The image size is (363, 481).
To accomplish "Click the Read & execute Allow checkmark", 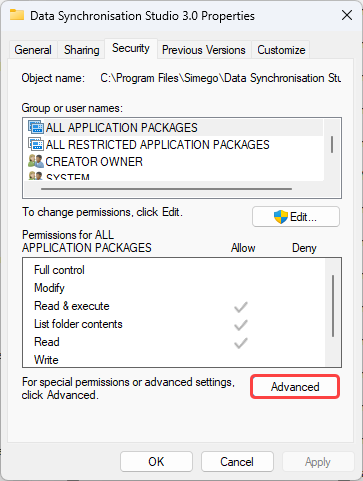I will point(241,307).
